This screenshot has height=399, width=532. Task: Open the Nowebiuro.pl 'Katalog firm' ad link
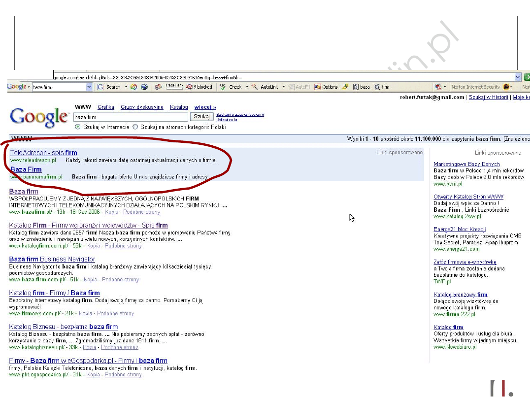[x=448, y=328]
